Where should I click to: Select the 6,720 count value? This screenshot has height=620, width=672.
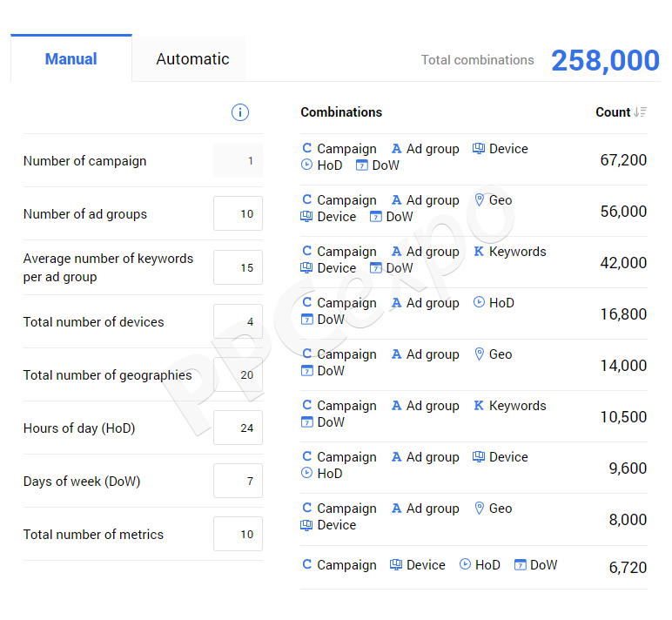point(628,568)
